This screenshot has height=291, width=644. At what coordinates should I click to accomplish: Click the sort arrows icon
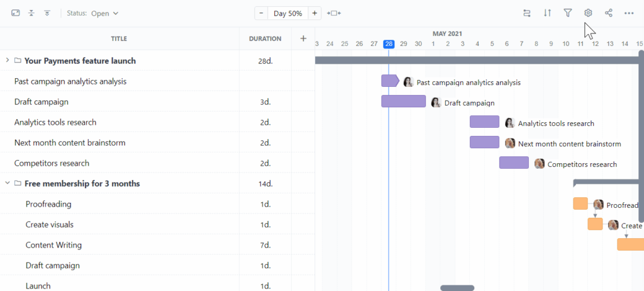(x=547, y=13)
